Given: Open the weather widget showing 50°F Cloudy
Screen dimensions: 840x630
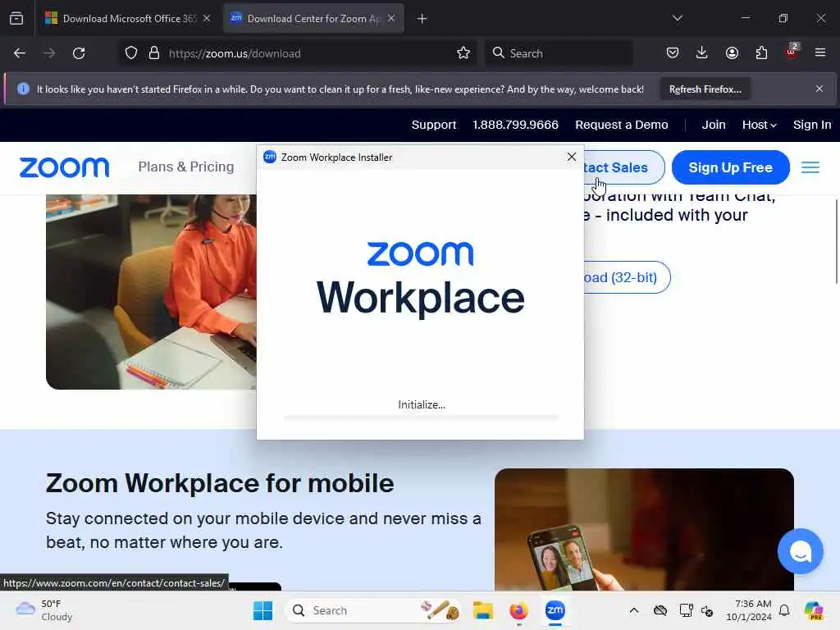Looking at the screenshot, I should pos(44,610).
